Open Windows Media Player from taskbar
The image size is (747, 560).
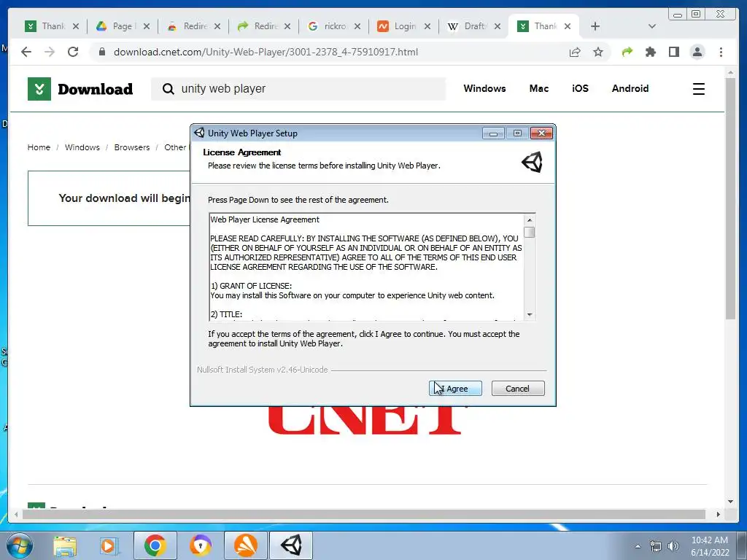tap(109, 545)
